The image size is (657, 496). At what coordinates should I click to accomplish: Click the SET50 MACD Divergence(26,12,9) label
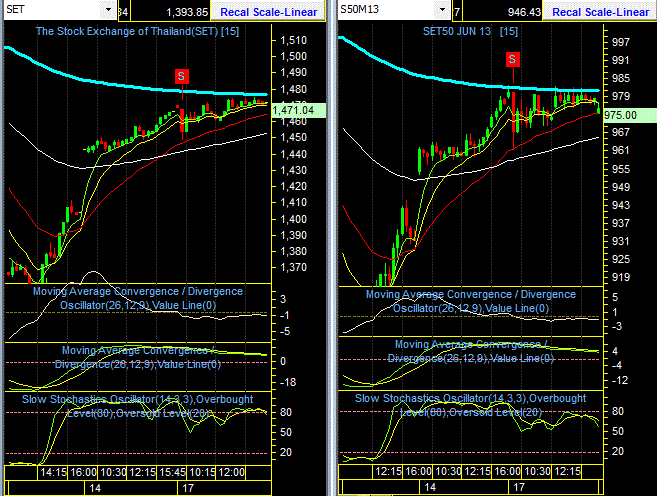pos(471,351)
